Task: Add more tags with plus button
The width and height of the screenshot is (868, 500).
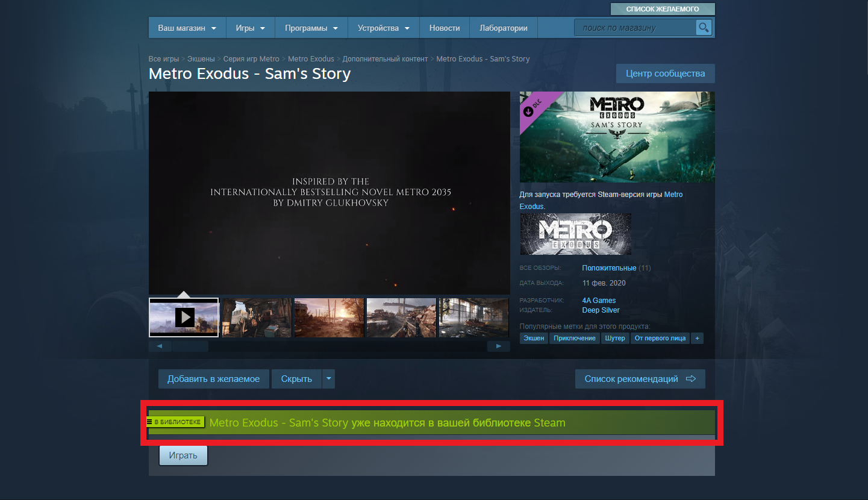Action: [x=697, y=338]
